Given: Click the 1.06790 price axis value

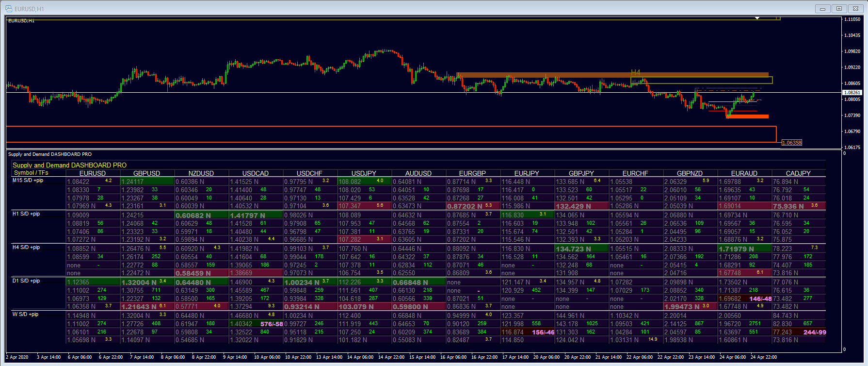Looking at the screenshot, I should click(x=852, y=132).
